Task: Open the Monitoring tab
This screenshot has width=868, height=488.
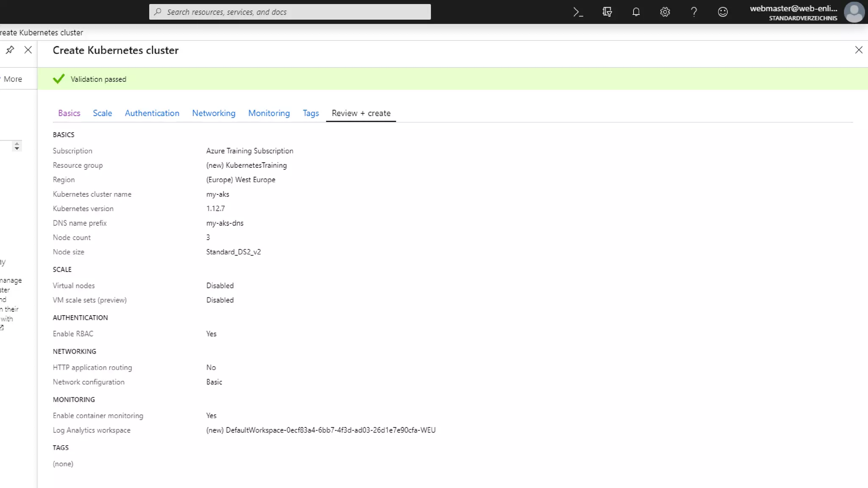Action: click(269, 113)
